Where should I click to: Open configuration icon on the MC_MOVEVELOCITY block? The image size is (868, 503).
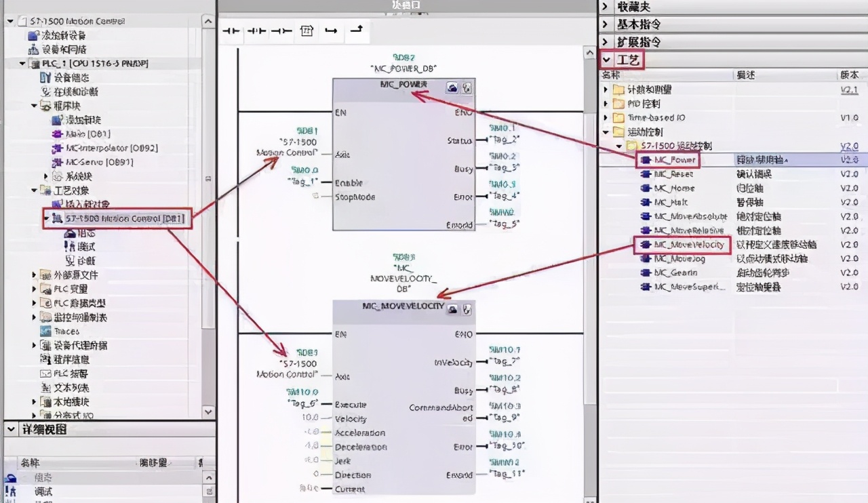point(452,309)
